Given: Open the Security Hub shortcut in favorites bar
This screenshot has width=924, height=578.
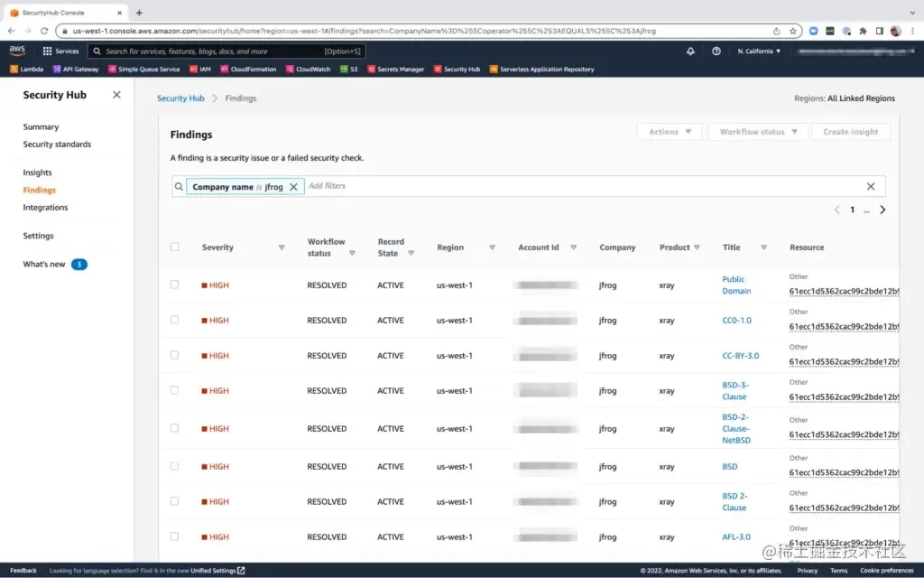Looking at the screenshot, I should pos(457,69).
